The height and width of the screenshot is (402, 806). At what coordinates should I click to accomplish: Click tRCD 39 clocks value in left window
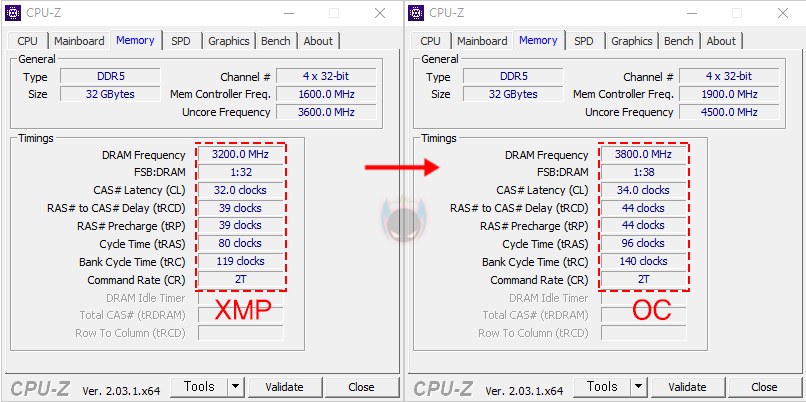pyautogui.click(x=241, y=208)
